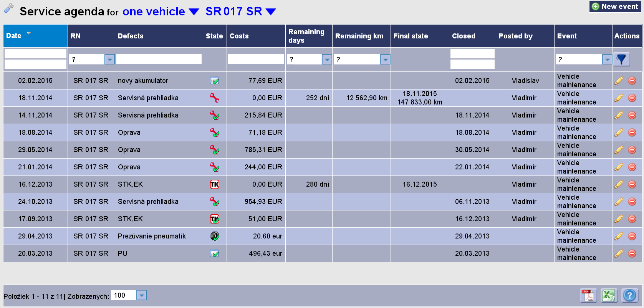Delete the 18.11.2014 Servisná prehliadka record

(632, 98)
